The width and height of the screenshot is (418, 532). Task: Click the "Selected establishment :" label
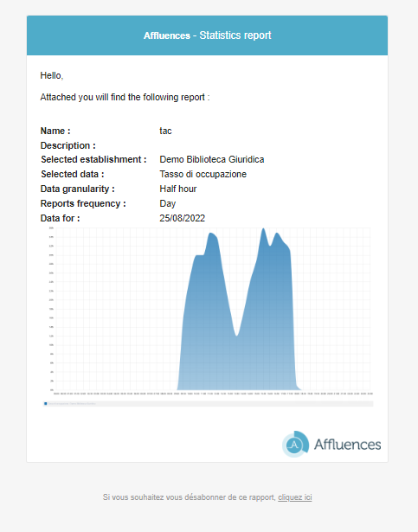(x=93, y=159)
